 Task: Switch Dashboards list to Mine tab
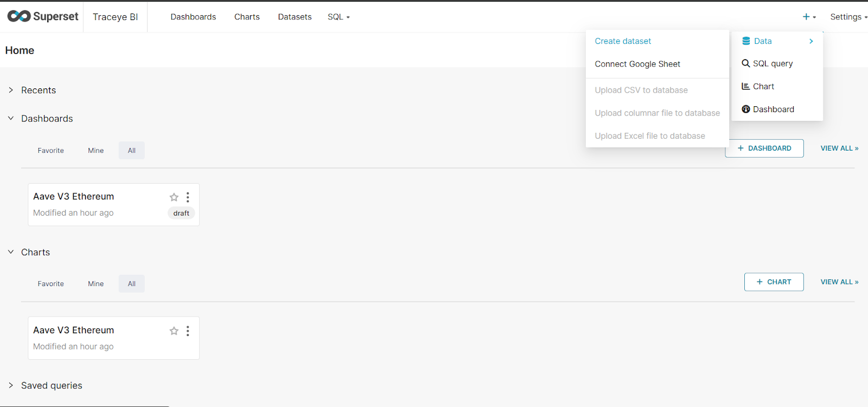[96, 151]
